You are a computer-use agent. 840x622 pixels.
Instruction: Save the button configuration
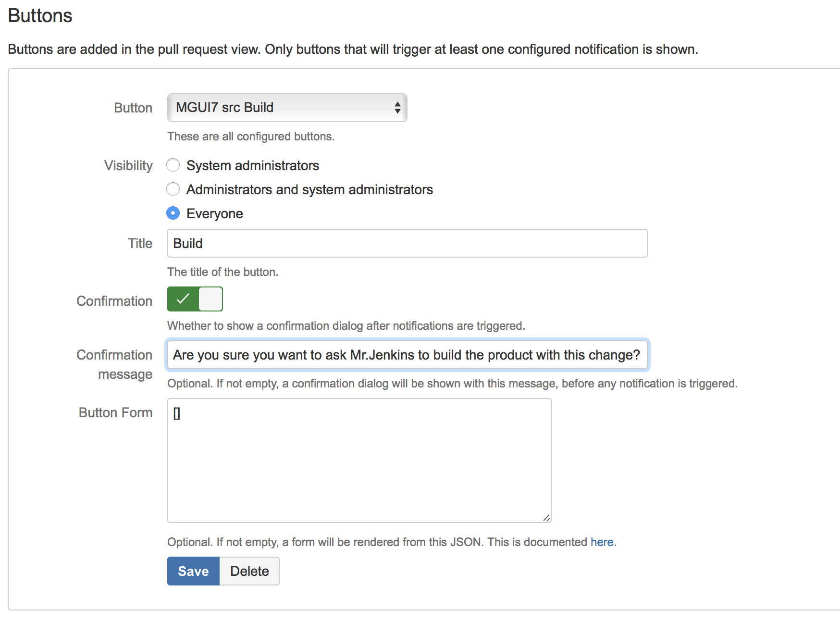click(193, 571)
